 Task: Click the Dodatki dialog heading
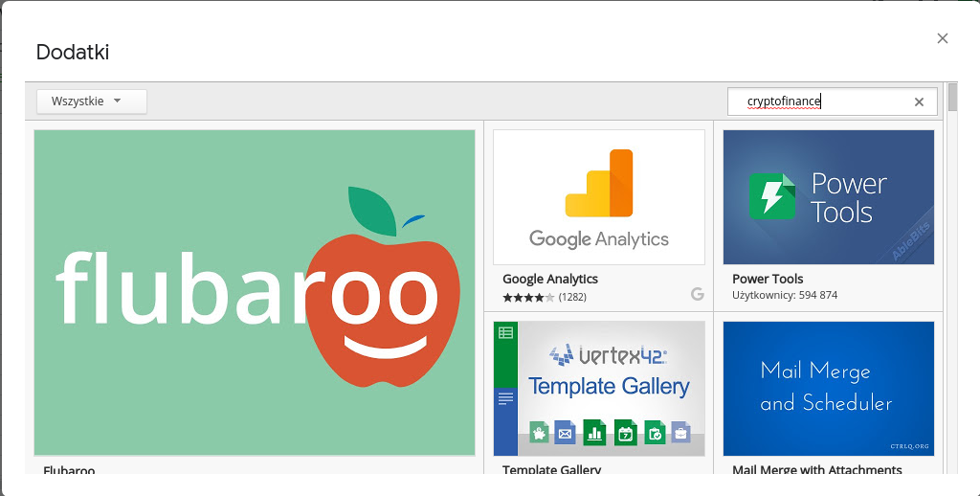(x=73, y=52)
